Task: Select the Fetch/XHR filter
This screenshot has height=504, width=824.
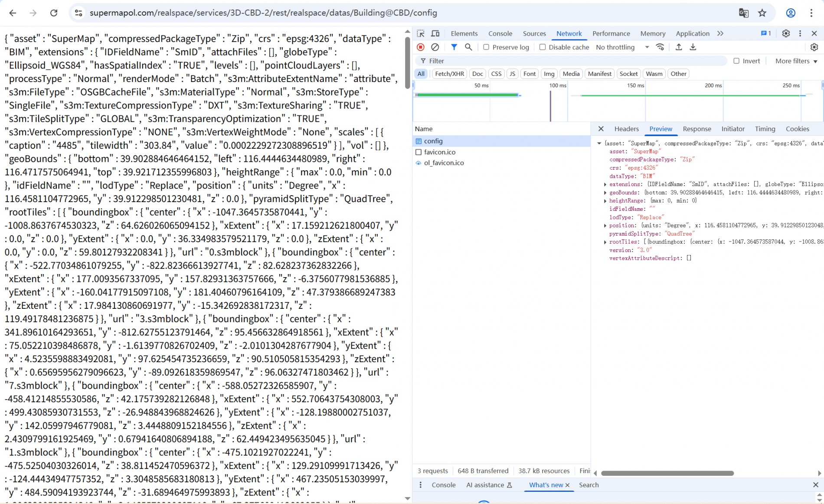Action: tap(449, 74)
